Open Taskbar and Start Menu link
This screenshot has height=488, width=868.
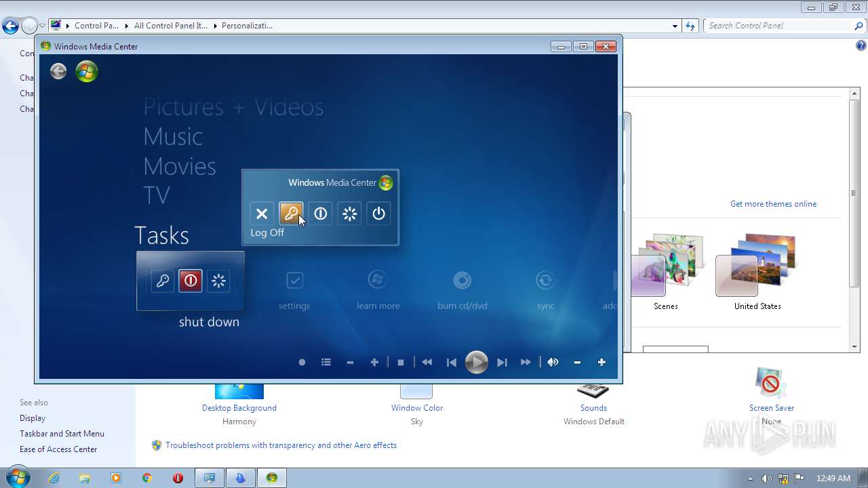[62, 434]
